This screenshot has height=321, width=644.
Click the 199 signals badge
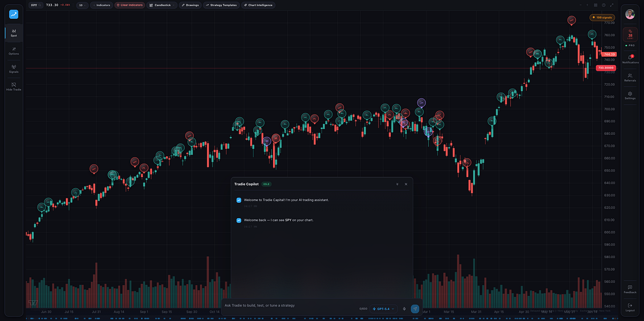602,17
